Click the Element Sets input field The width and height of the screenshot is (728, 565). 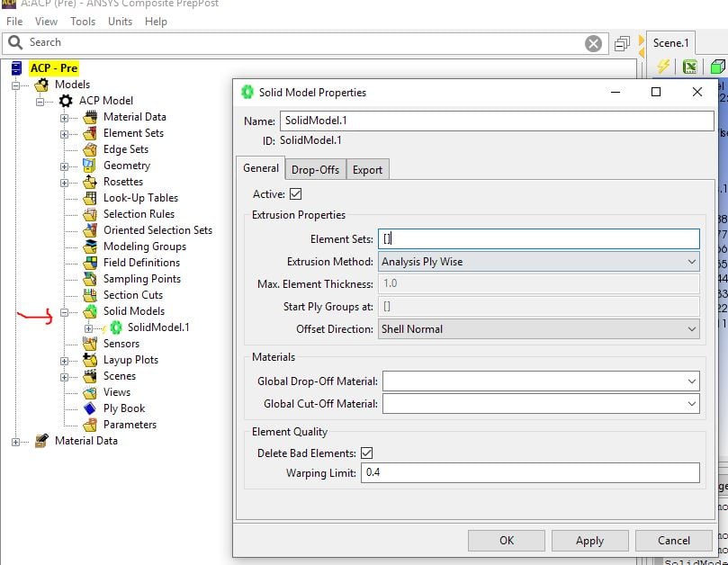coord(539,239)
